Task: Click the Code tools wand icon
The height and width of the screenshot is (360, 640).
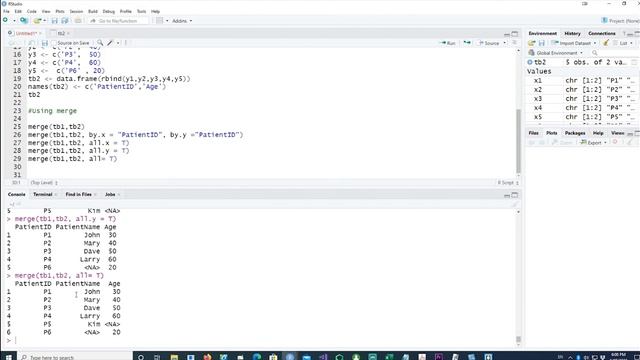Action: [x=110, y=43]
